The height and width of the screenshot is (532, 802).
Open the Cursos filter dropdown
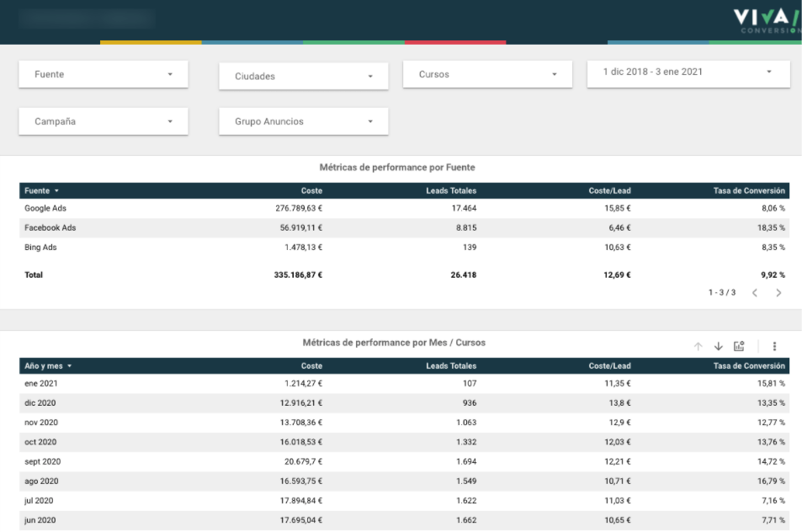pos(487,74)
